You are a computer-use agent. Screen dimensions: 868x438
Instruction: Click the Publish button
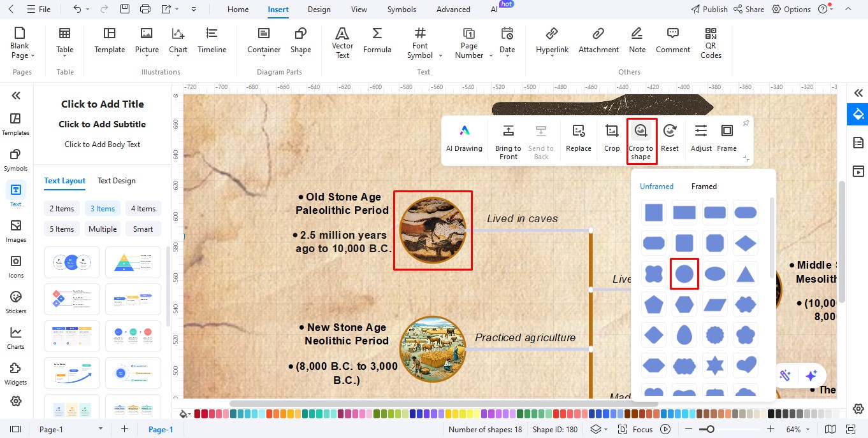(709, 9)
